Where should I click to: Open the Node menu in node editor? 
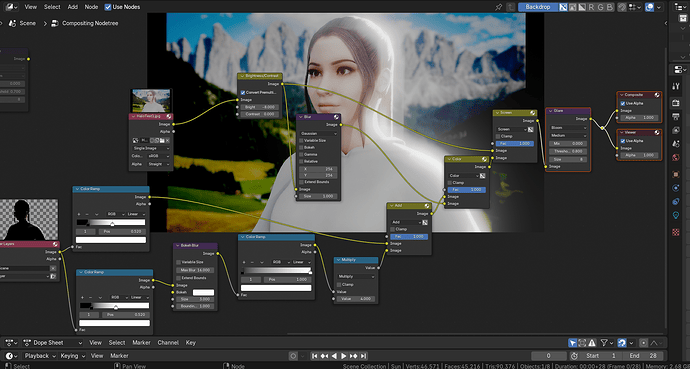click(x=91, y=7)
